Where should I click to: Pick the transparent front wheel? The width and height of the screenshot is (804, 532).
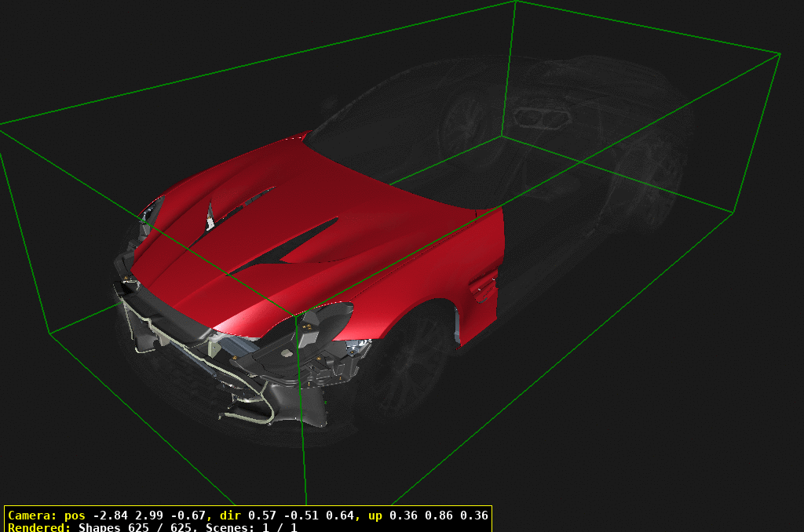[x=408, y=369]
